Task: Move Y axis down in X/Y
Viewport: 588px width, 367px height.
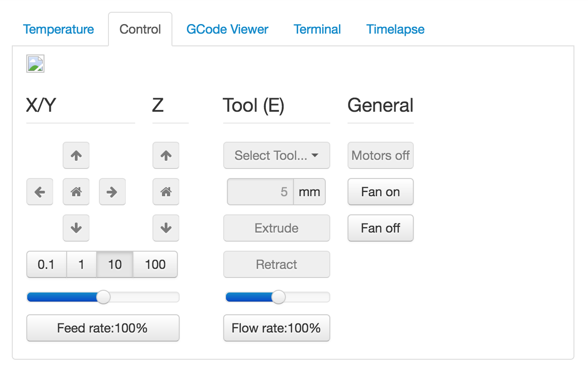Action: point(76,228)
